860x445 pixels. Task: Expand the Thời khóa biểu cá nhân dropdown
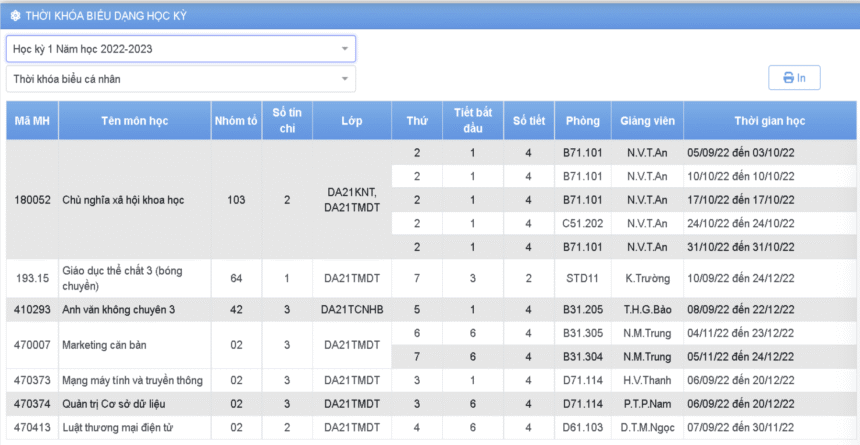180,79
